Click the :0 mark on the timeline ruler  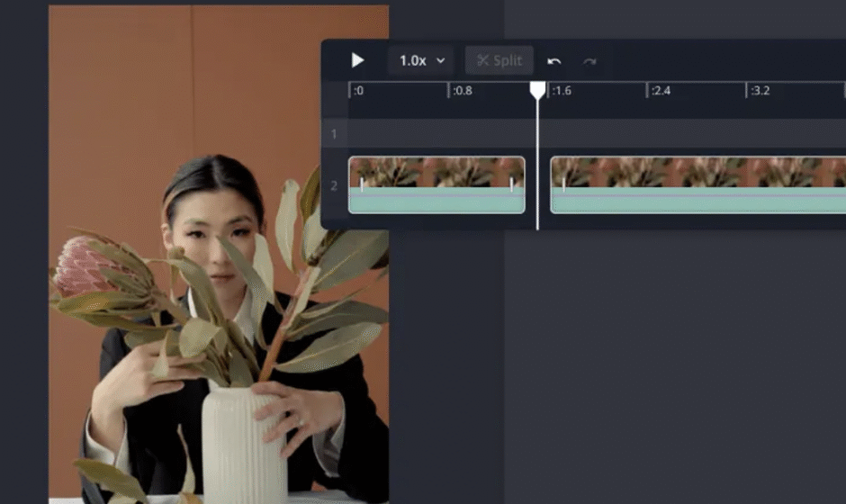358,91
